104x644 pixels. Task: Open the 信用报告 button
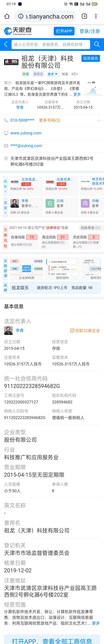tap(91, 59)
